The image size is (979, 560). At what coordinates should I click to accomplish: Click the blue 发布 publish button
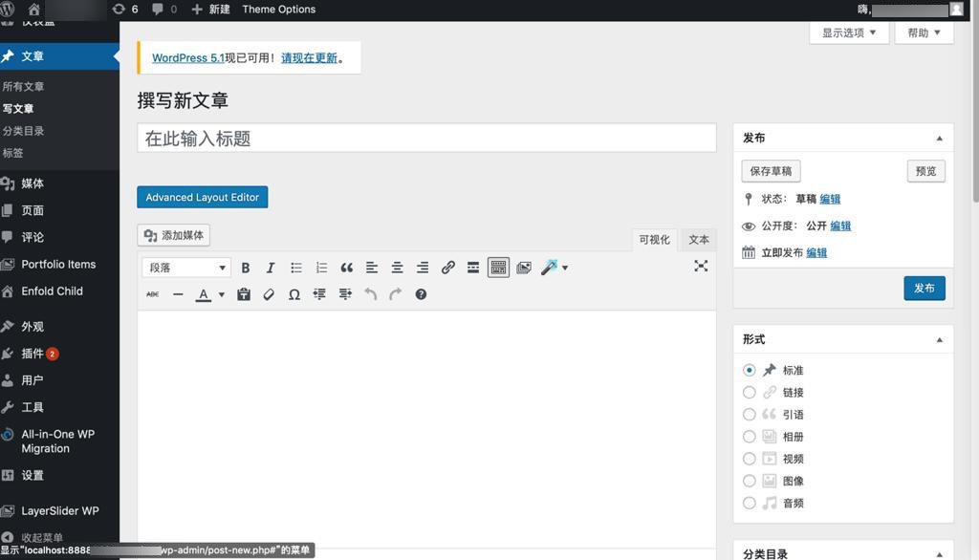(x=925, y=289)
